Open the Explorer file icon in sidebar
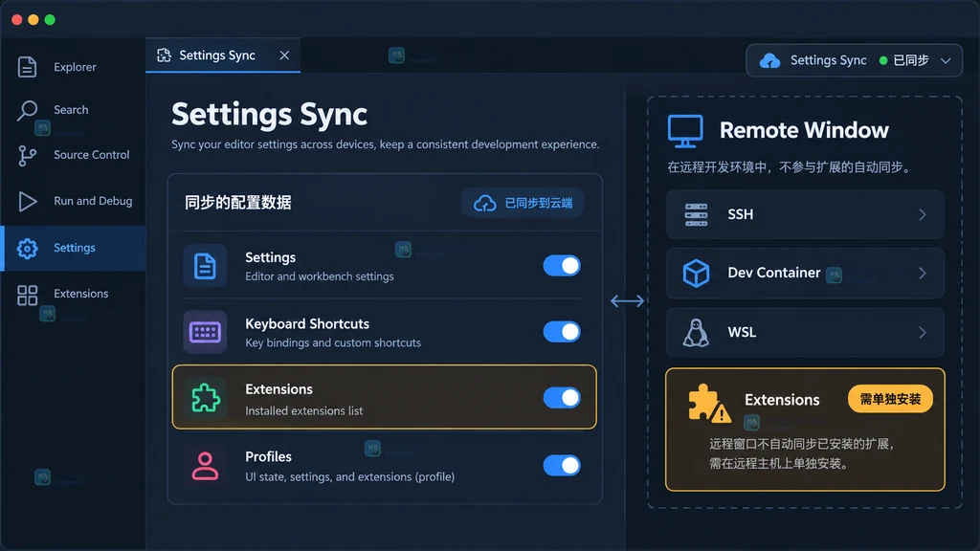Image resolution: width=980 pixels, height=551 pixels. click(x=27, y=67)
